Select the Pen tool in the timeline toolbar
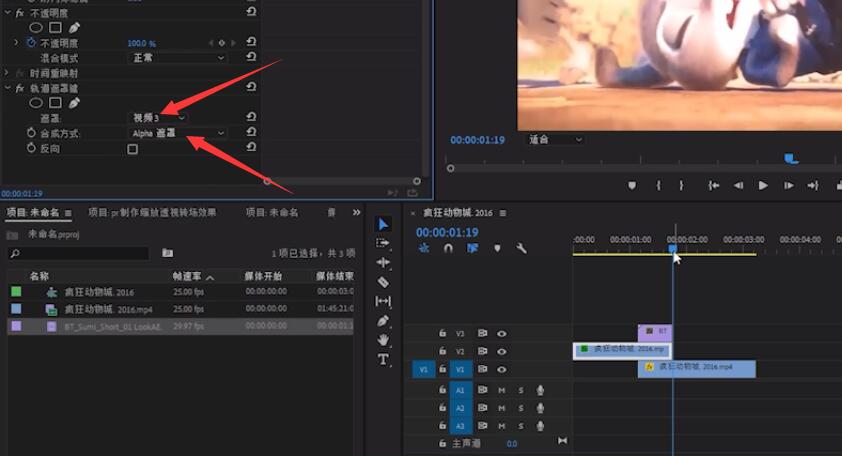The width and height of the screenshot is (842, 456). click(x=383, y=321)
